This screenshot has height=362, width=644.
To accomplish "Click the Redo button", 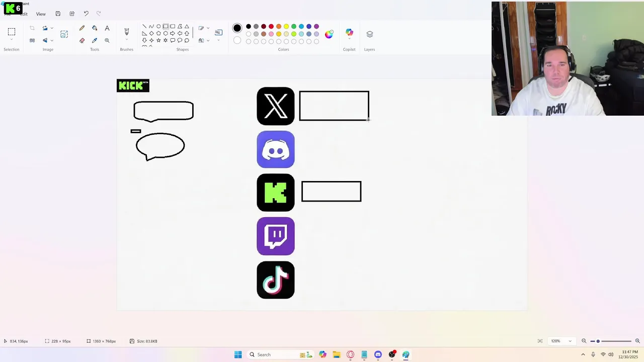I will pos(99,14).
